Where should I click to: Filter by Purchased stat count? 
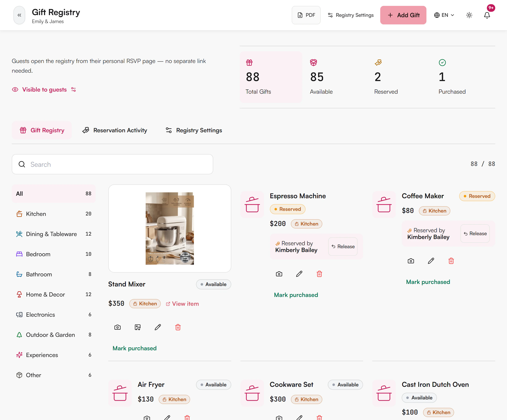464,77
